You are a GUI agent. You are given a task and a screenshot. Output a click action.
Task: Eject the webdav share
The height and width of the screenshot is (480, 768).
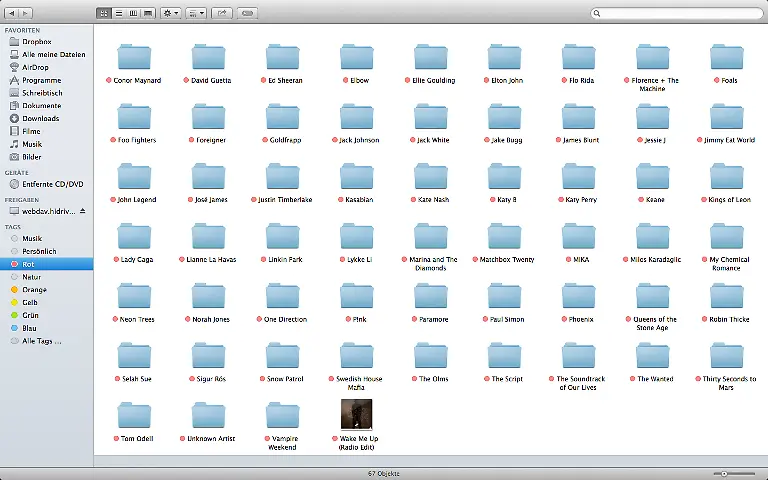[x=82, y=211]
